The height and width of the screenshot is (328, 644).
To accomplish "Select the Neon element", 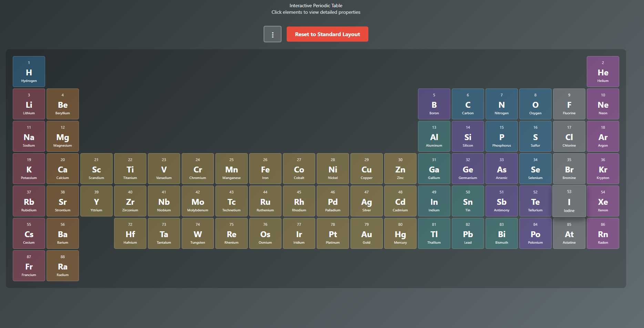I will 603,104.
